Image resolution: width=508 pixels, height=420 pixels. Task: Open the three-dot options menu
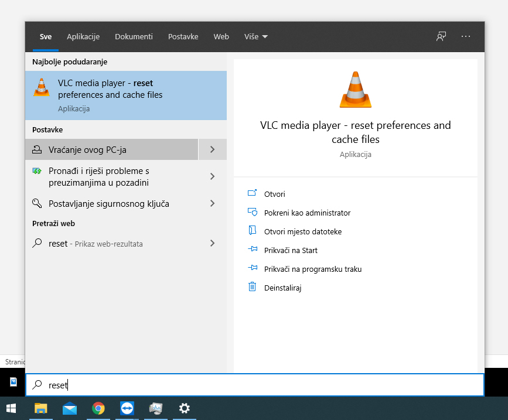point(466,36)
